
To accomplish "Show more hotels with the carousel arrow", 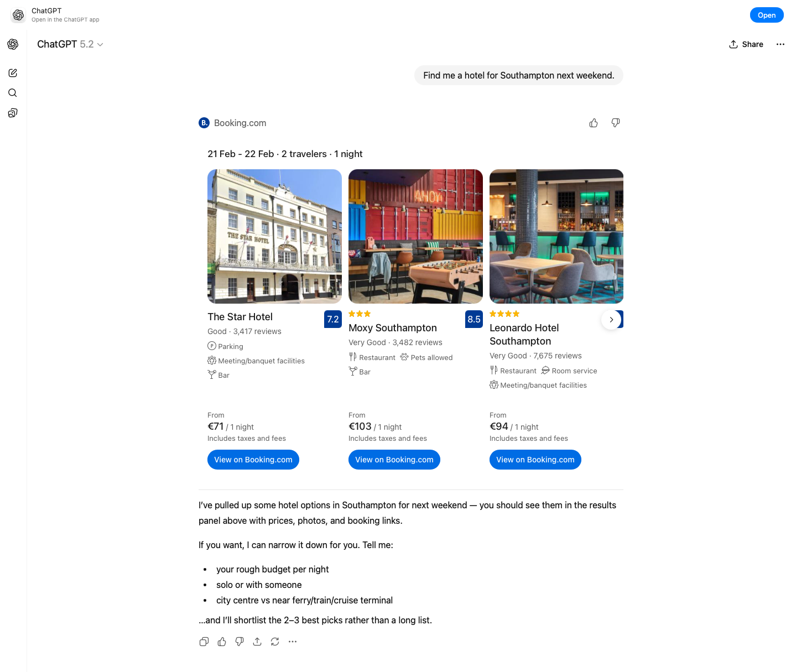I will [611, 319].
